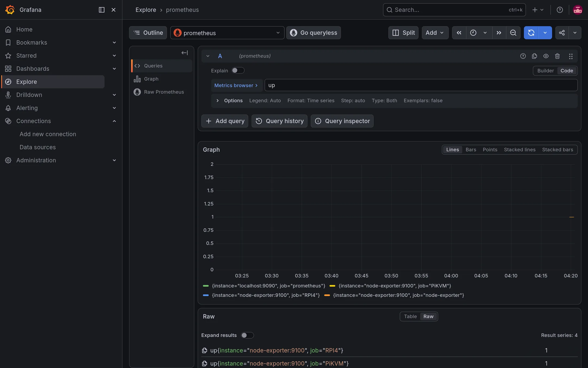This screenshot has width=588, height=368.
Task: Toggle Expand results switch
Action: click(247, 335)
